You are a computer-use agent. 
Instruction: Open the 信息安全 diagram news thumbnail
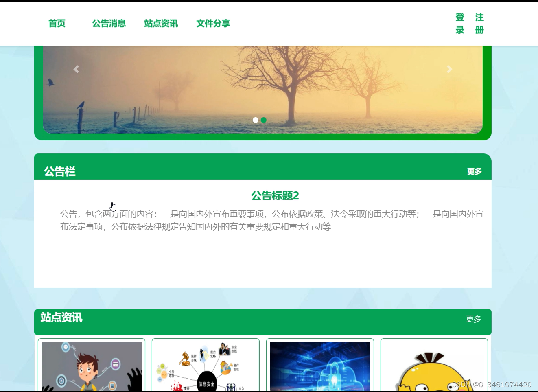point(206,366)
